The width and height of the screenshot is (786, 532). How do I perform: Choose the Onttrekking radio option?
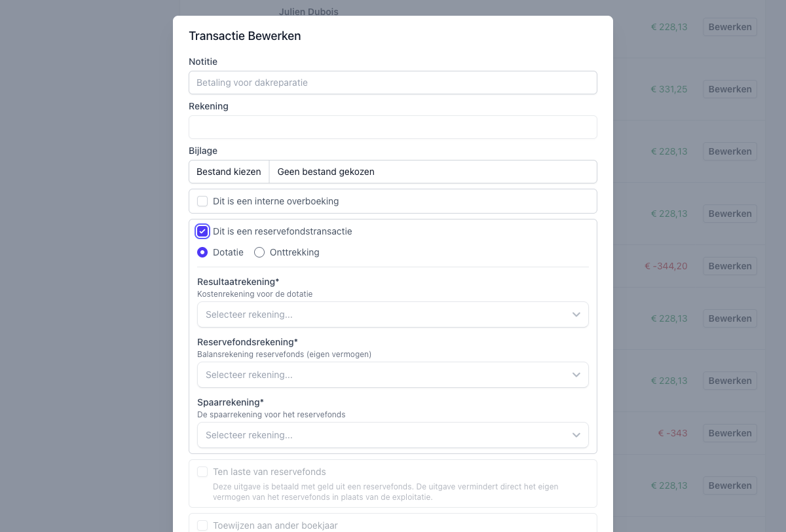coord(259,252)
